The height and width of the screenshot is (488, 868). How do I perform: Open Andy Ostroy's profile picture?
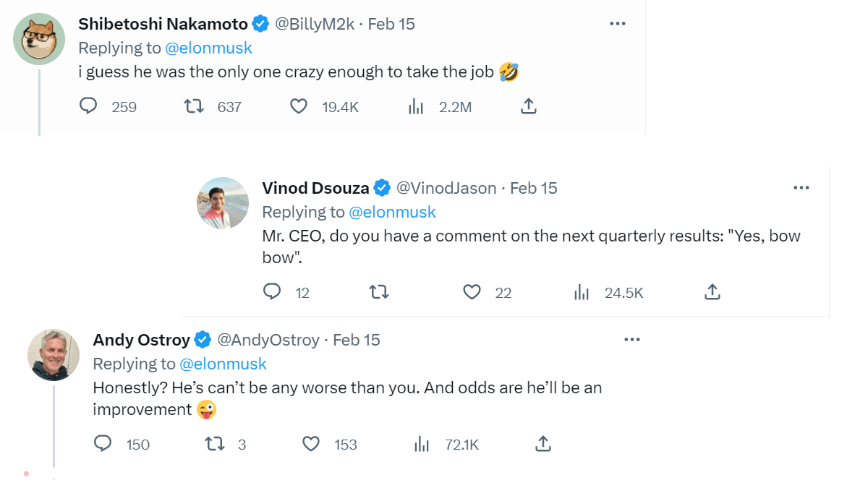(54, 355)
